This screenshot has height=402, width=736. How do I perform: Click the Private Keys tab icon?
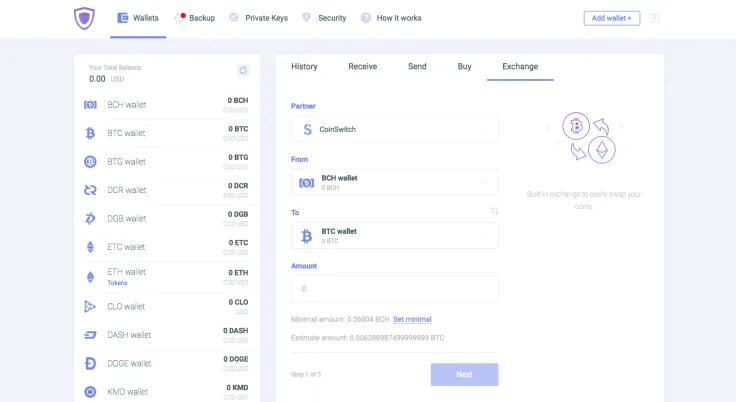(x=234, y=18)
